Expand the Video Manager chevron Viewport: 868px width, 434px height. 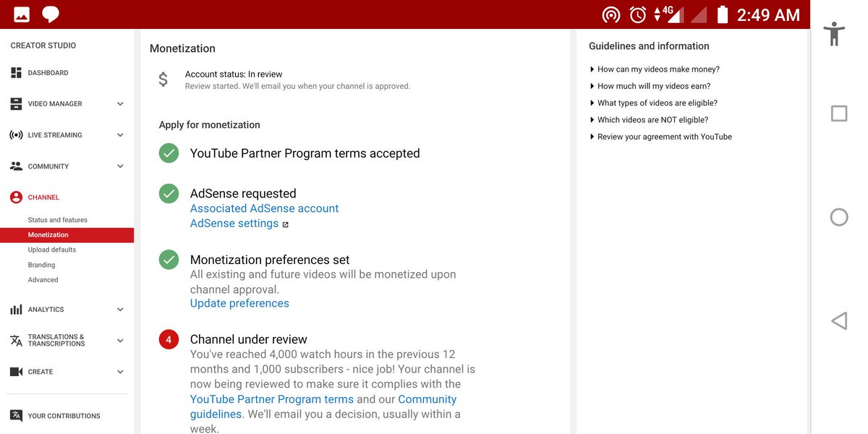120,104
